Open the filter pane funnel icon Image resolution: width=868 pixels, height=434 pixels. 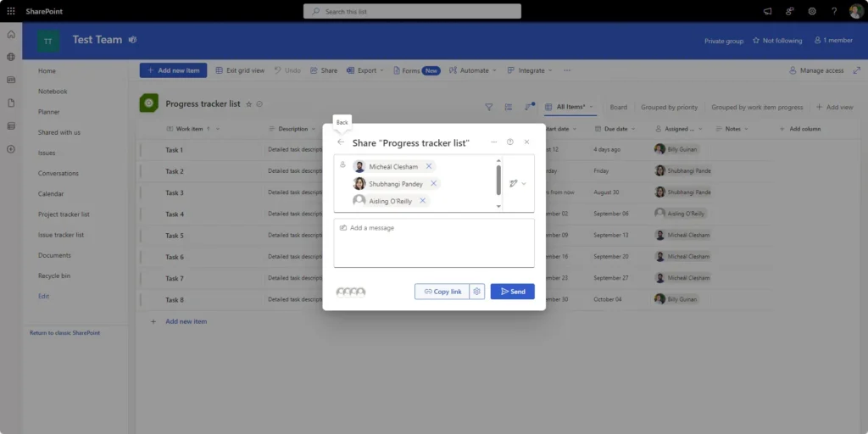point(488,107)
